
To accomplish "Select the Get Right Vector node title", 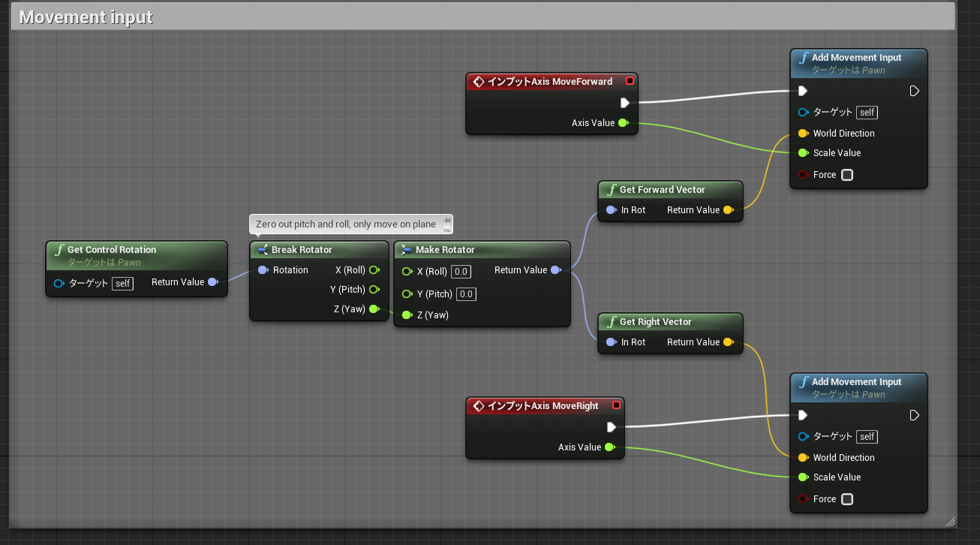I will pyautogui.click(x=655, y=322).
